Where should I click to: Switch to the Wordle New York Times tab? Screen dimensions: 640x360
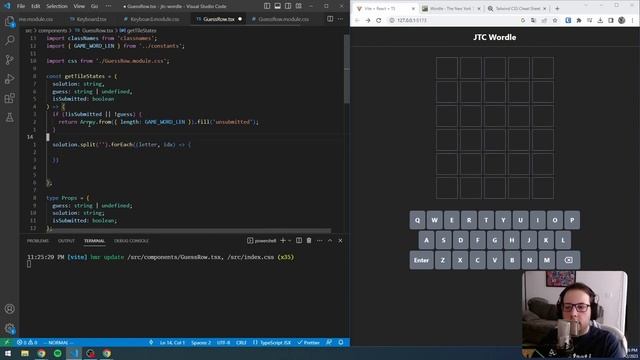point(451,9)
